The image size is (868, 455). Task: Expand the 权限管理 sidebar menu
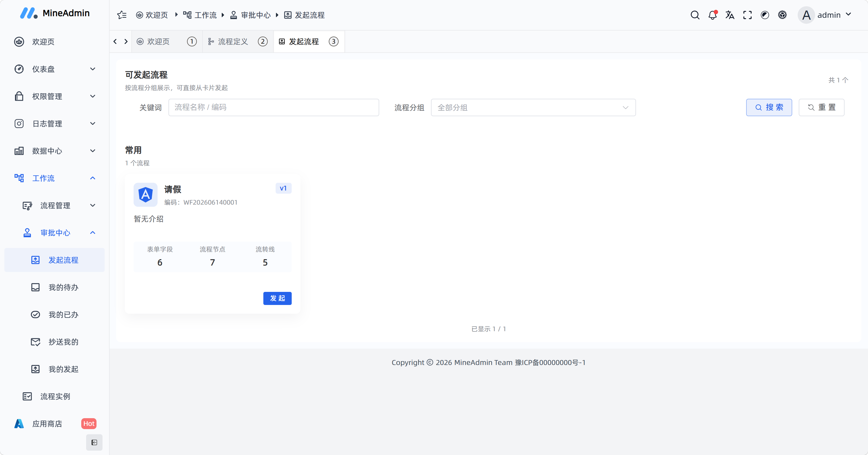[55, 96]
